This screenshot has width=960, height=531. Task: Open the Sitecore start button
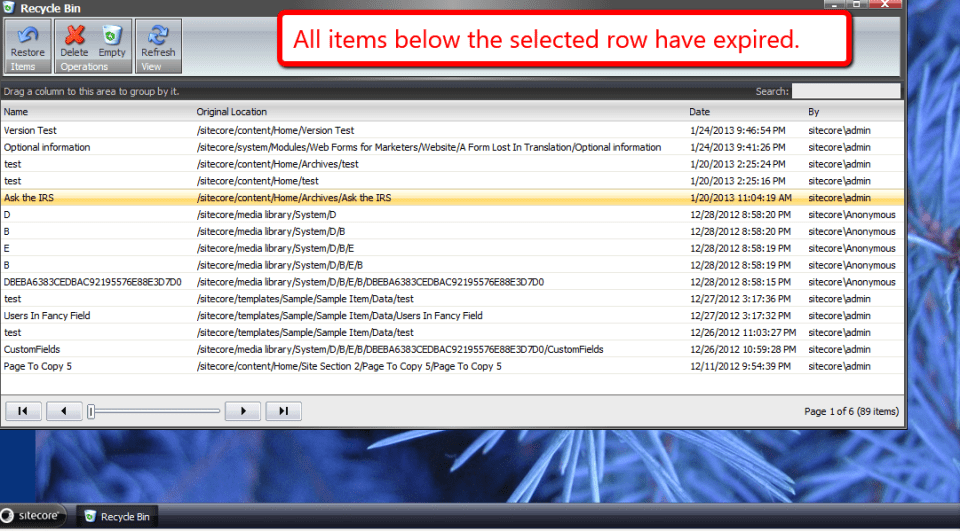35,516
